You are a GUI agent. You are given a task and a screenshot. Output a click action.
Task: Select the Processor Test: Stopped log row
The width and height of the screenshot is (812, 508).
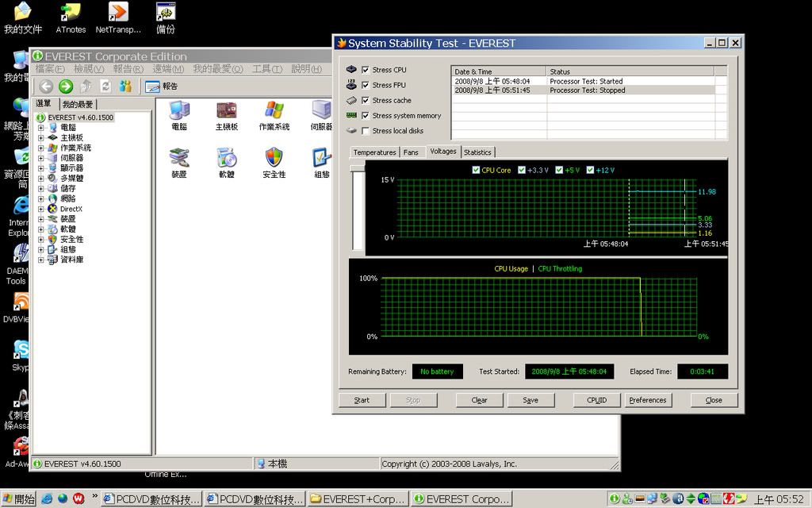click(x=583, y=90)
